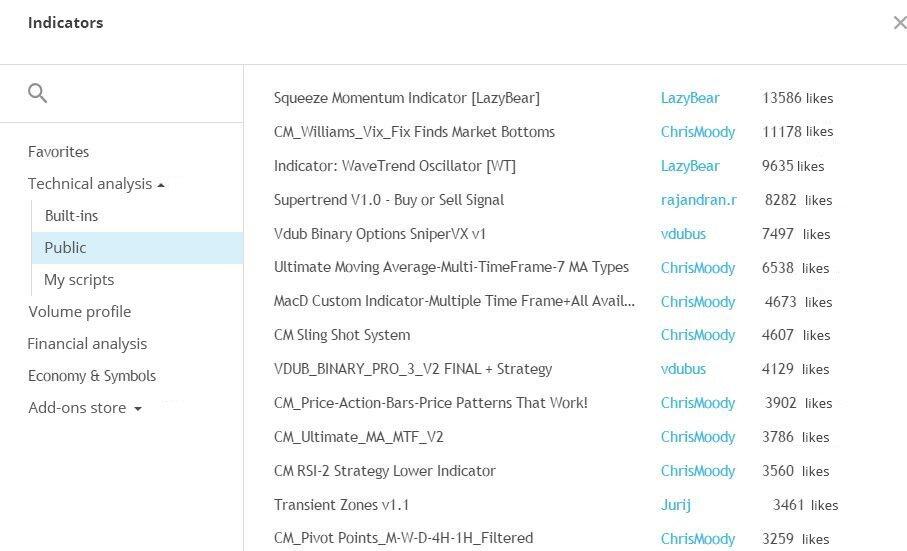Screen dimensions: 907x551
Task: Visit the Jurij author profile link
Action: [676, 505]
